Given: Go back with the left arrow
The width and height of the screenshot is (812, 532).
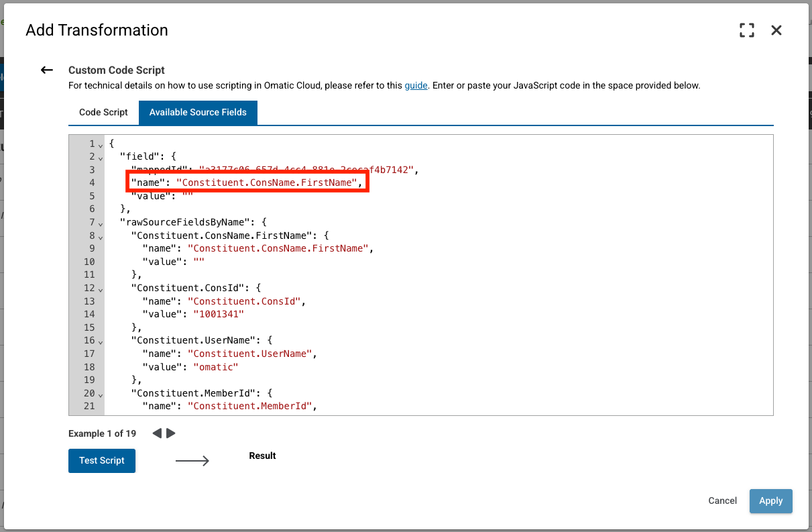Looking at the screenshot, I should point(47,70).
